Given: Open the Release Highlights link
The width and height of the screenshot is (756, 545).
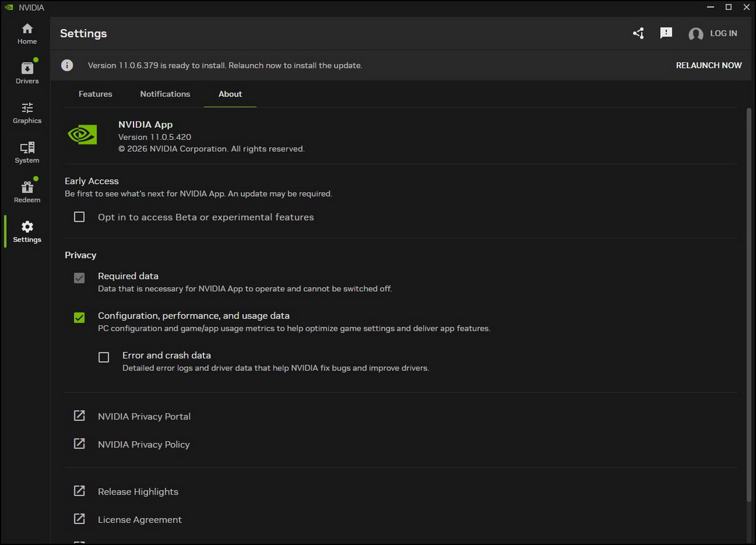Looking at the screenshot, I should tap(138, 491).
